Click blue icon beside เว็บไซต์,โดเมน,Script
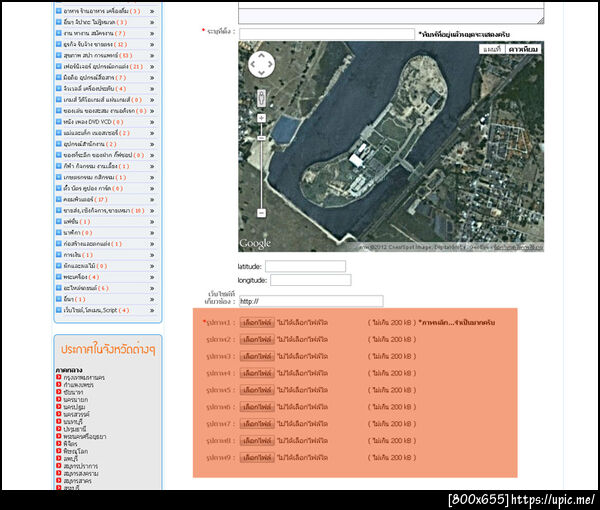The height and width of the screenshot is (510, 600). click(x=59, y=310)
